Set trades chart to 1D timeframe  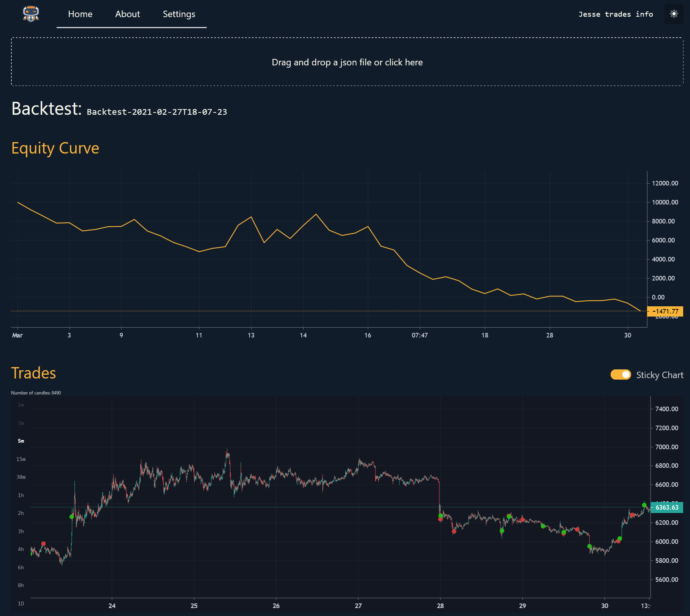pos(21,603)
